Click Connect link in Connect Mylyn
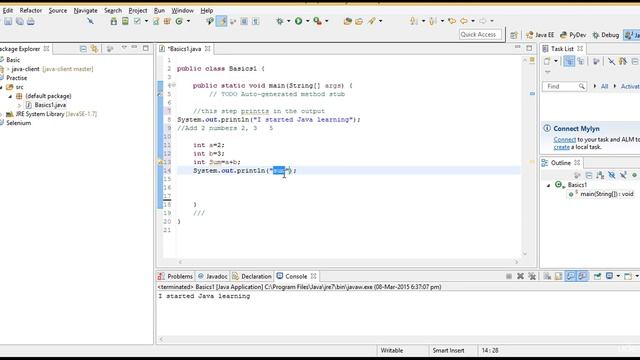The width and height of the screenshot is (640, 360). [564, 140]
